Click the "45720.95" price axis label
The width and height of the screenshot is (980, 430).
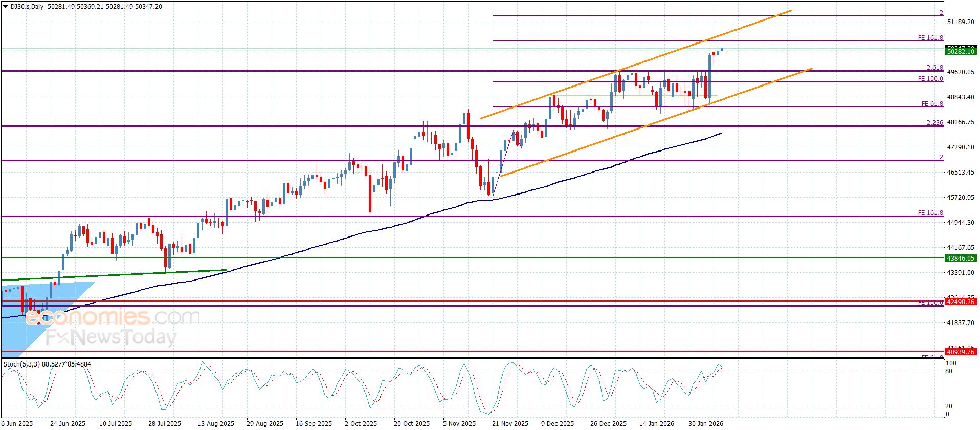coord(961,198)
